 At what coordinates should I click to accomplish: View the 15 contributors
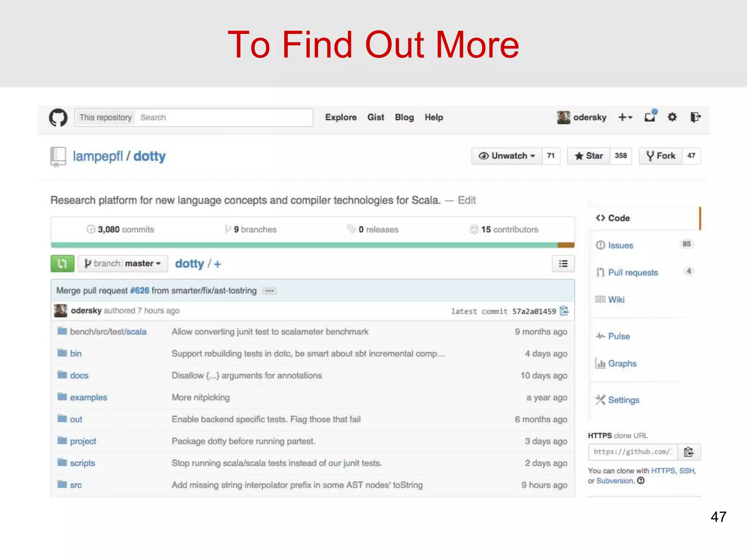[x=504, y=229]
